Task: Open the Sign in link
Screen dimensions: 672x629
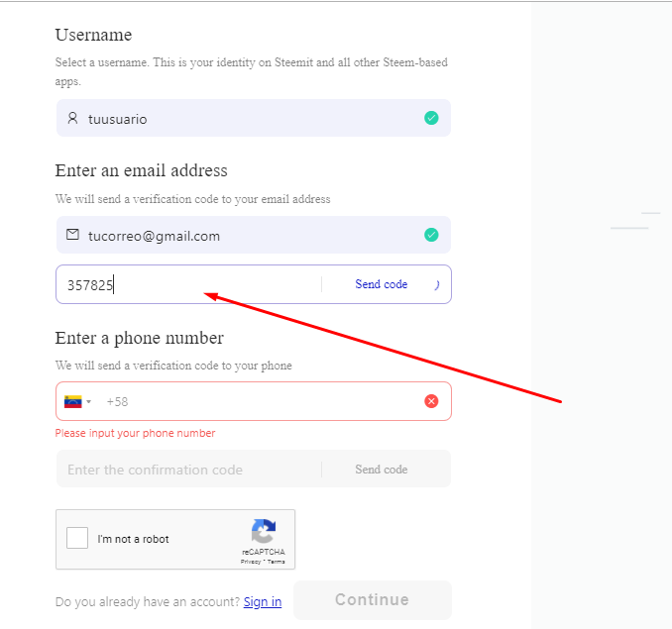Action: pyautogui.click(x=263, y=601)
